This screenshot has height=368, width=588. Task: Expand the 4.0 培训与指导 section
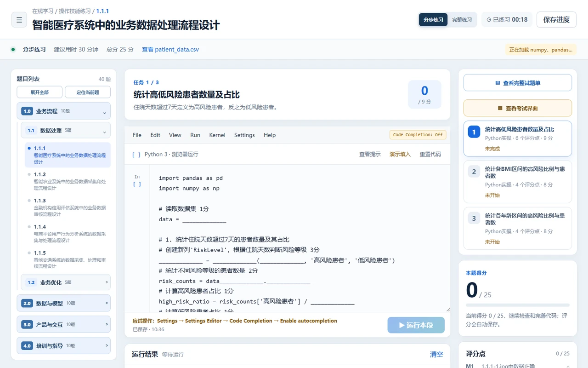coord(64,345)
